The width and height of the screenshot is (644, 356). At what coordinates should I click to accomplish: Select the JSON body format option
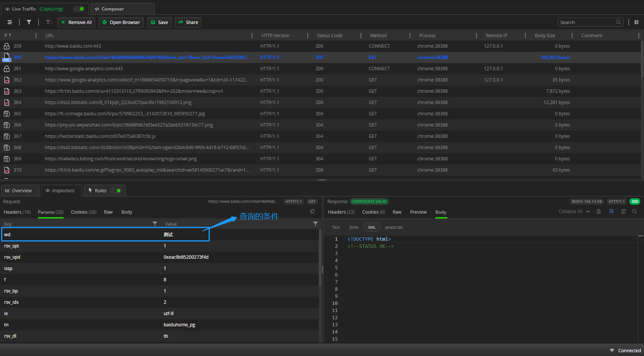pyautogui.click(x=353, y=228)
